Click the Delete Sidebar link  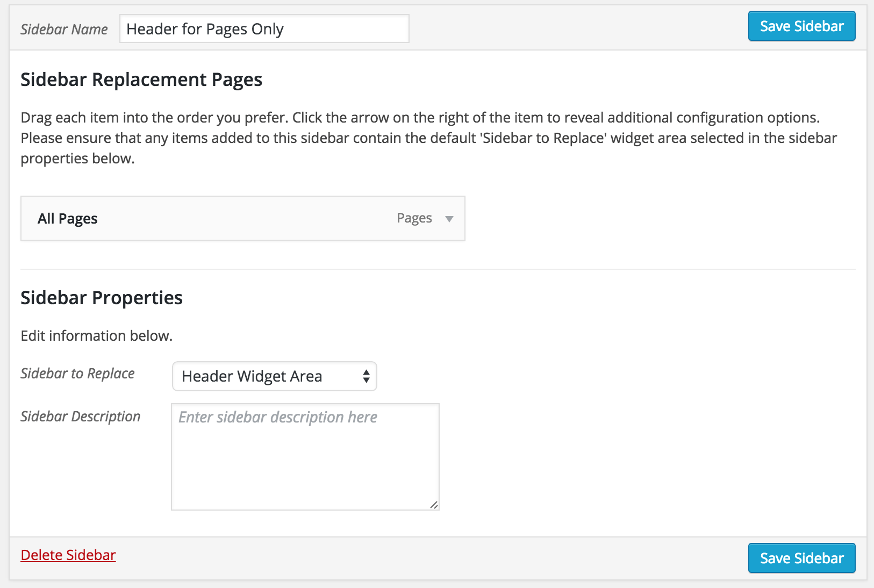point(68,555)
